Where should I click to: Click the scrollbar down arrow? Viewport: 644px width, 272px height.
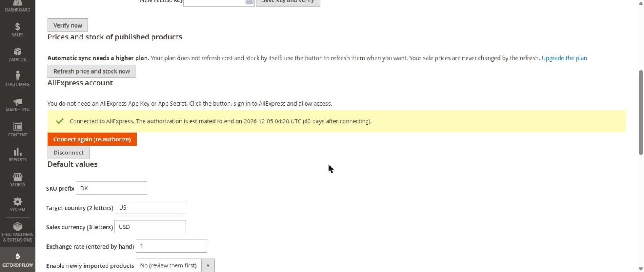pyautogui.click(x=641, y=269)
